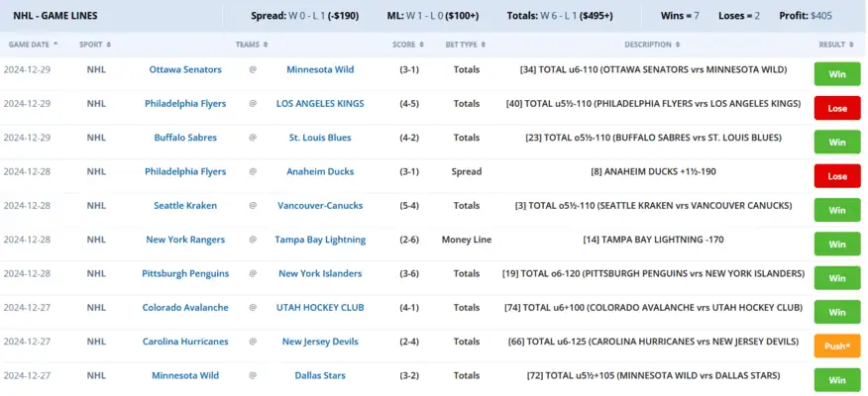Open Philadelphia Flyers link in Ducks row

click(185, 171)
